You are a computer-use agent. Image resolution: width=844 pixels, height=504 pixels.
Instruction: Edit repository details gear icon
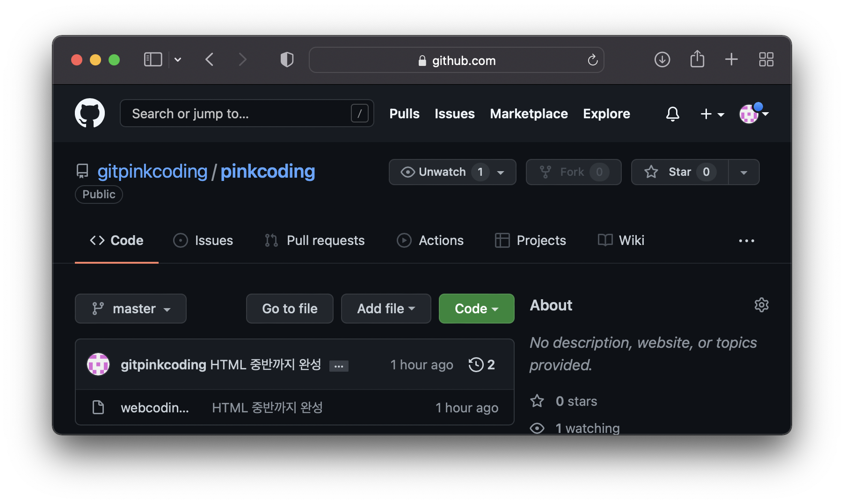tap(762, 305)
